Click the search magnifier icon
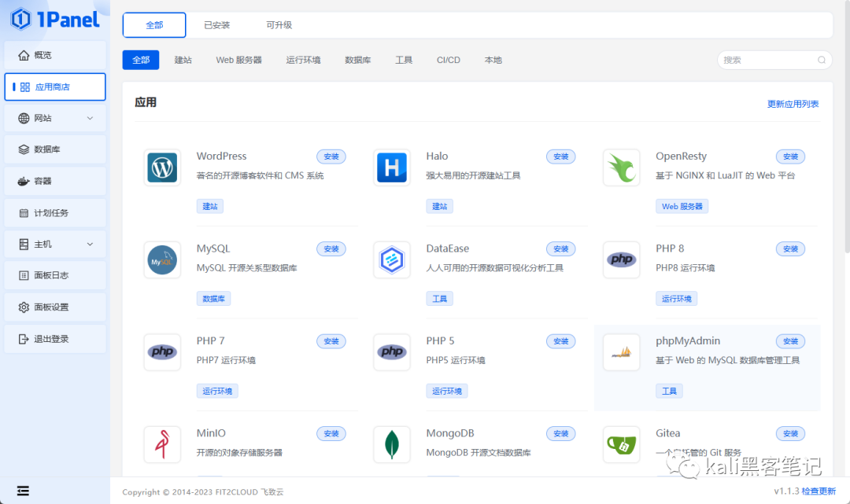 tap(821, 60)
